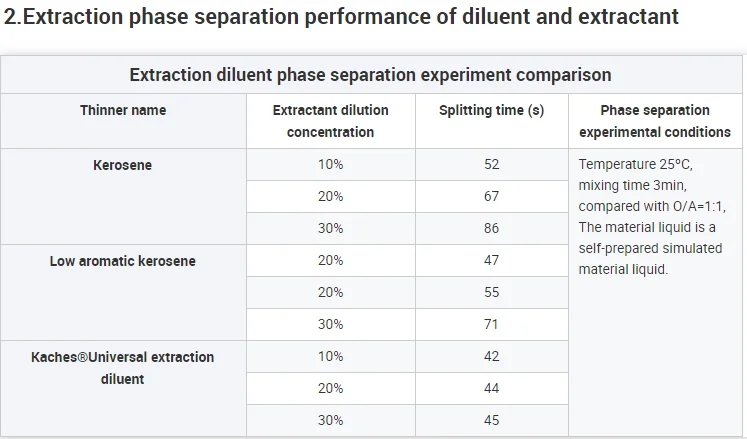Click the 'Kerosene' row label
This screenshot has height=439, width=747.
(x=123, y=165)
